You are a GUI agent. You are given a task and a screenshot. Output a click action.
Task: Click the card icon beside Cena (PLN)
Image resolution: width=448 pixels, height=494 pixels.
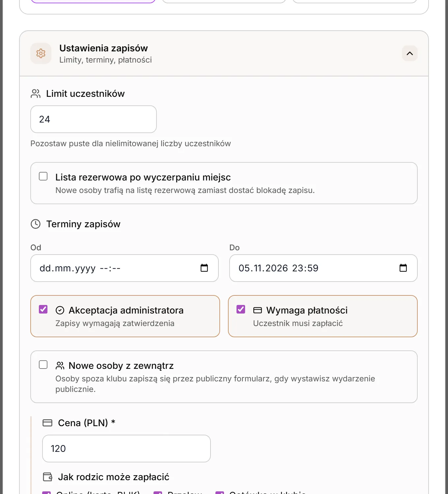(47, 423)
